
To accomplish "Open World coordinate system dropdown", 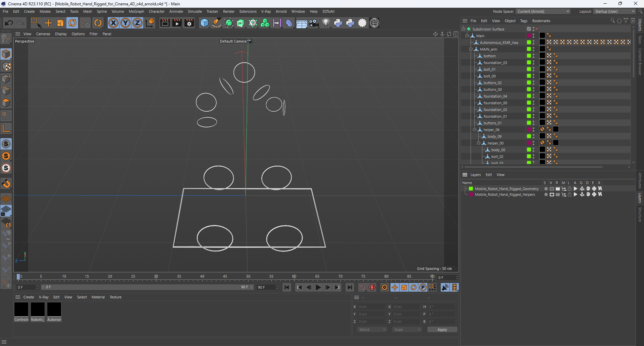I will coord(372,330).
